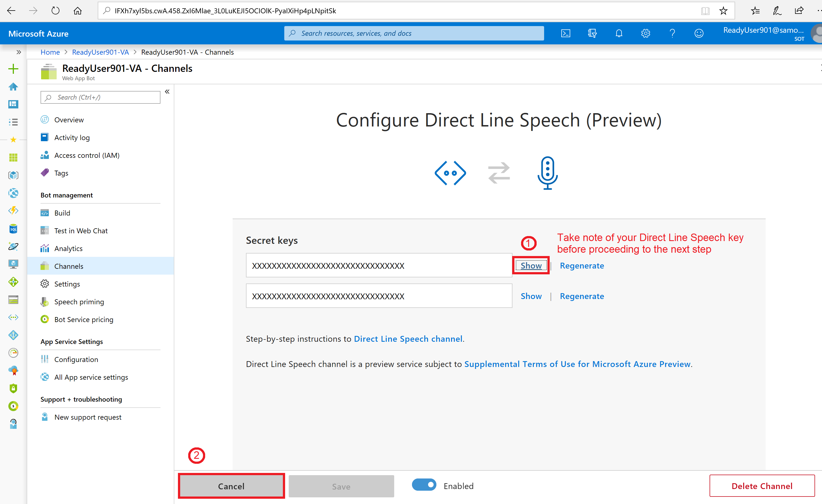Click the Cancel button at bottom

[x=231, y=486]
